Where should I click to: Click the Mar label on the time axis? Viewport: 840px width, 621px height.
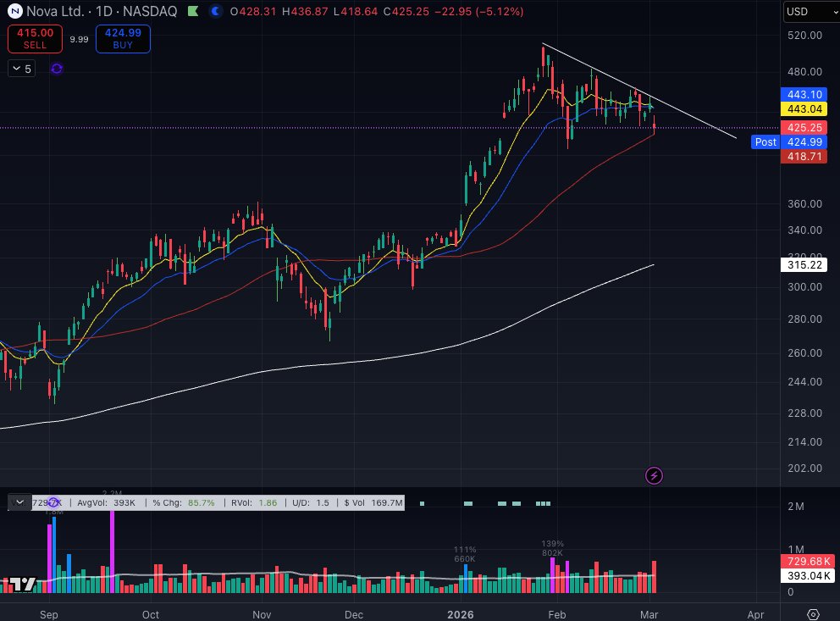coord(649,614)
